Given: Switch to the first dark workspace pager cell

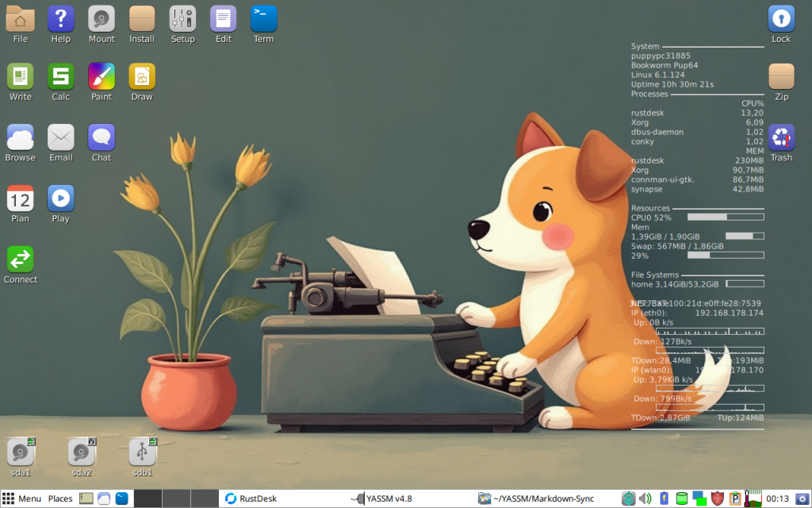Looking at the screenshot, I should (147, 498).
